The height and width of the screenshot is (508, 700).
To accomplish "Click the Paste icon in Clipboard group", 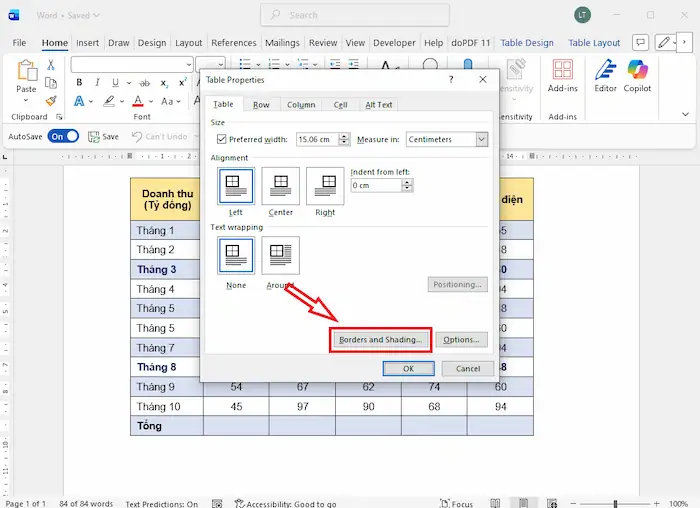I will [x=26, y=72].
